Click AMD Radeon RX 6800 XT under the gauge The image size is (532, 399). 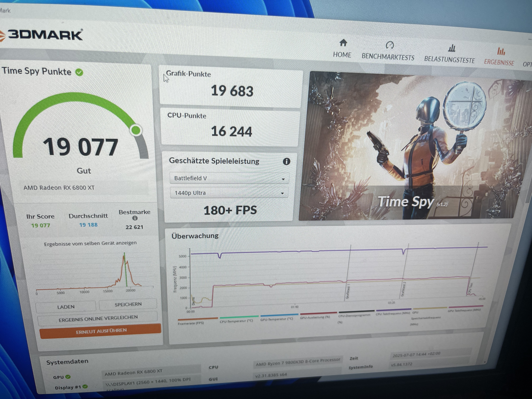click(x=59, y=187)
